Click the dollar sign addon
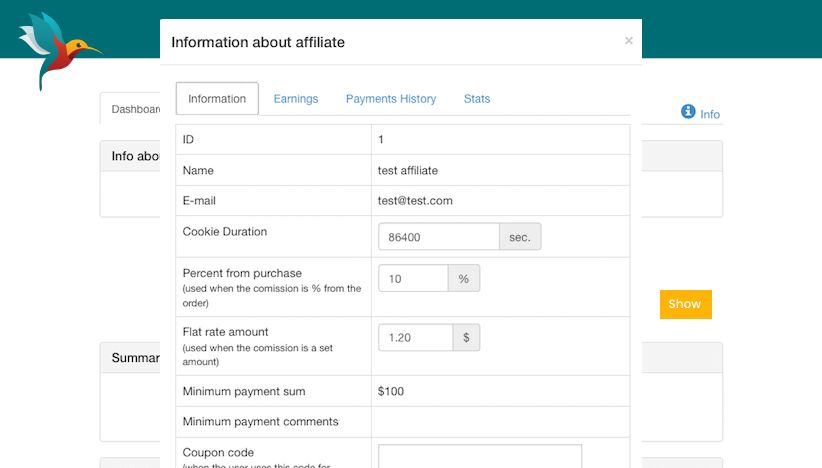Image resolution: width=822 pixels, height=468 pixels. (466, 338)
